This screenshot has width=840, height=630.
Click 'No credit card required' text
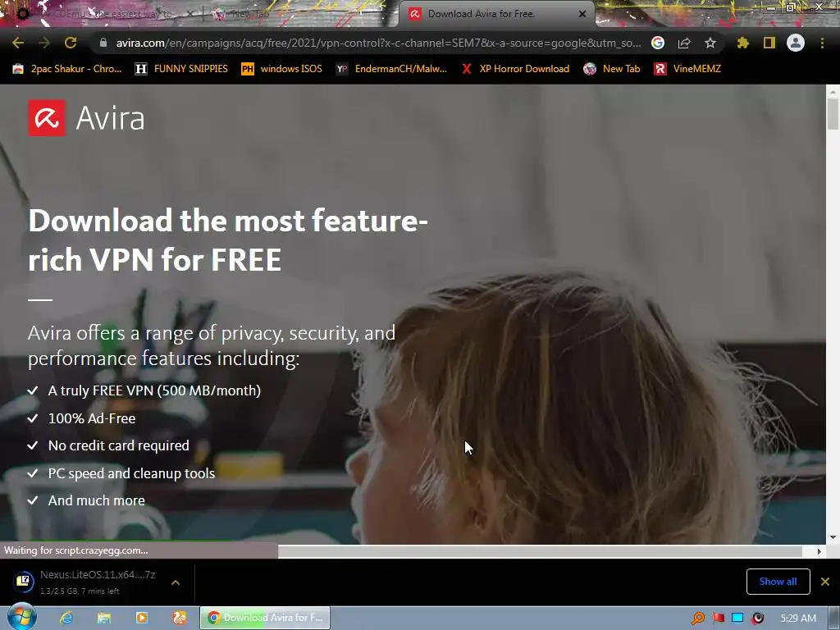pos(118,445)
